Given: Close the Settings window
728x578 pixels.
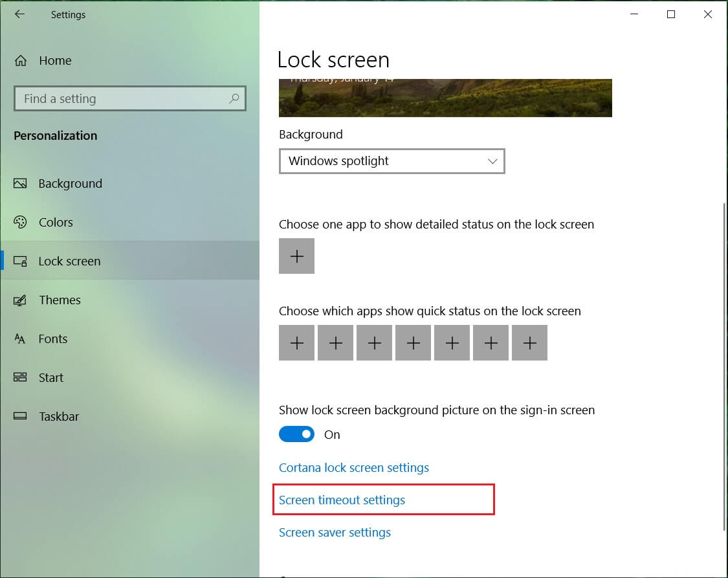Looking at the screenshot, I should coord(707,14).
